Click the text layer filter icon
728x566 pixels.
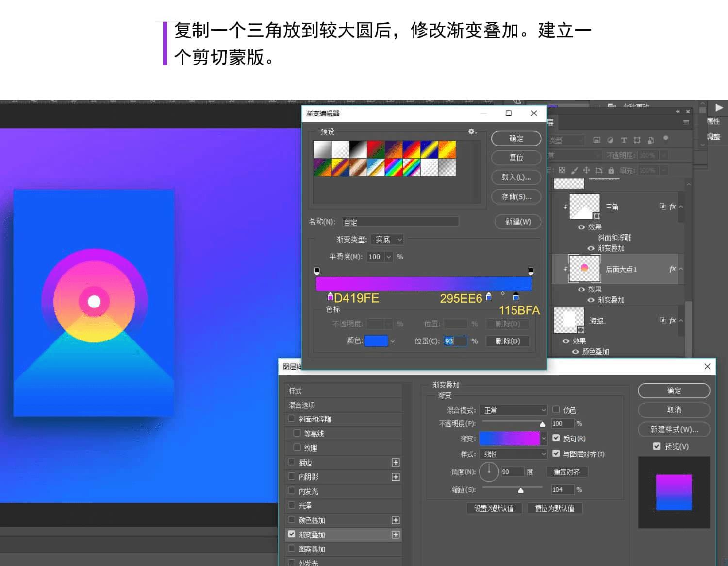tap(624, 140)
